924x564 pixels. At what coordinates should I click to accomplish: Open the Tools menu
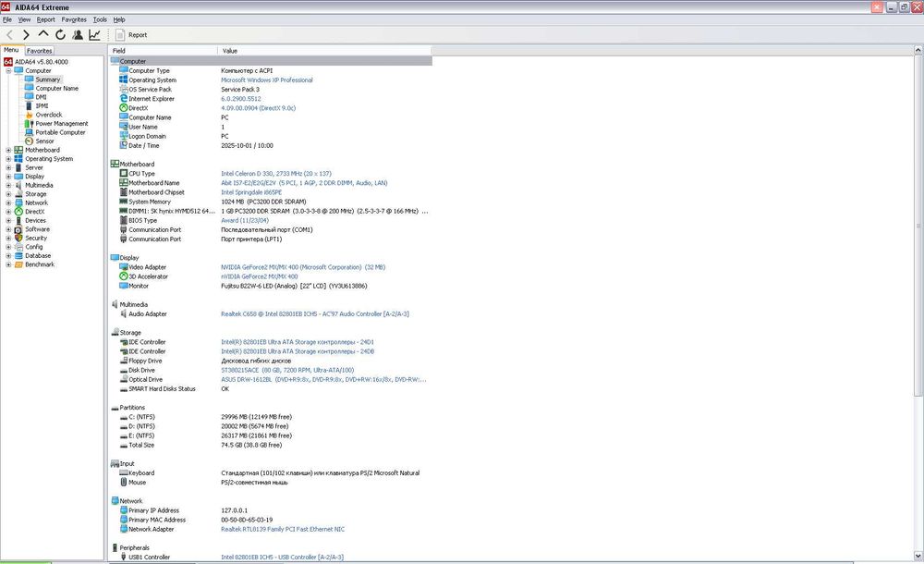tap(100, 19)
